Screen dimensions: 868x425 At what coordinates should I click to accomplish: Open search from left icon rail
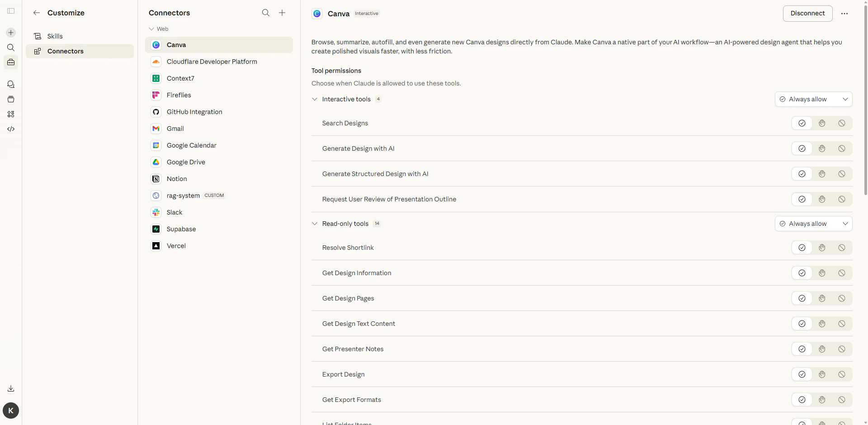pyautogui.click(x=11, y=48)
